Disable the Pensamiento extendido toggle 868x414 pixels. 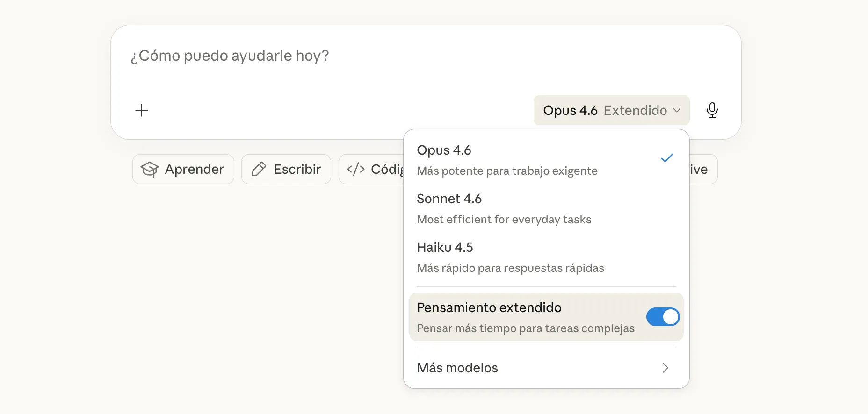point(663,317)
